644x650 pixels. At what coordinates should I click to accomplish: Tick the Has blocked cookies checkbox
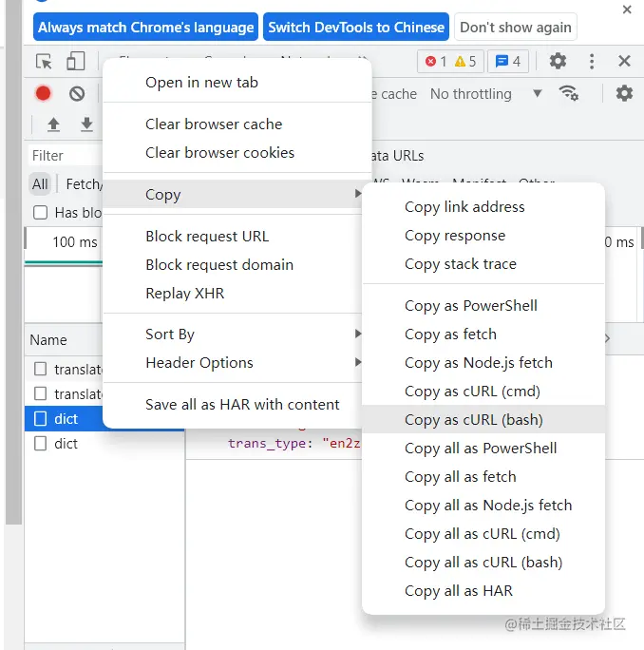(40, 213)
